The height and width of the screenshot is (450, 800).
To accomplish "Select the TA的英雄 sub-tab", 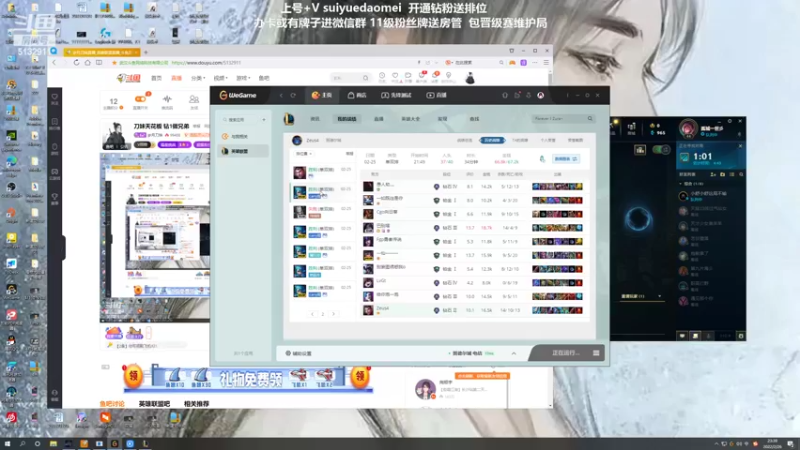I will [520, 140].
